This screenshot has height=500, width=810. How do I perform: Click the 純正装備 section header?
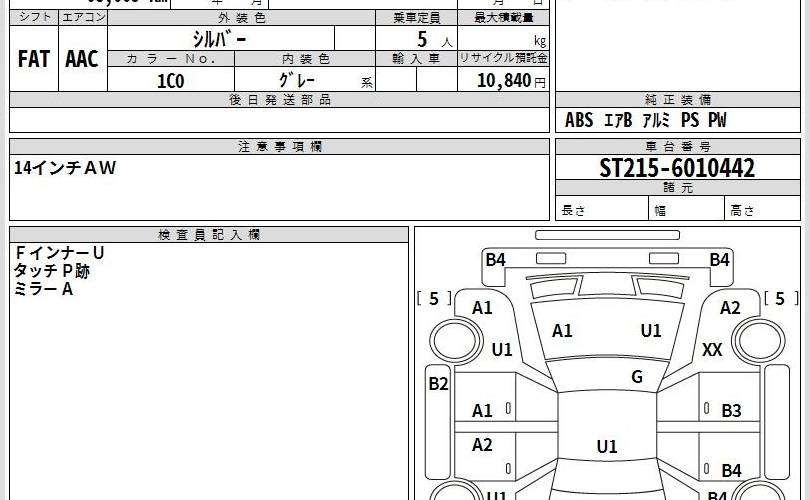pyautogui.click(x=678, y=100)
